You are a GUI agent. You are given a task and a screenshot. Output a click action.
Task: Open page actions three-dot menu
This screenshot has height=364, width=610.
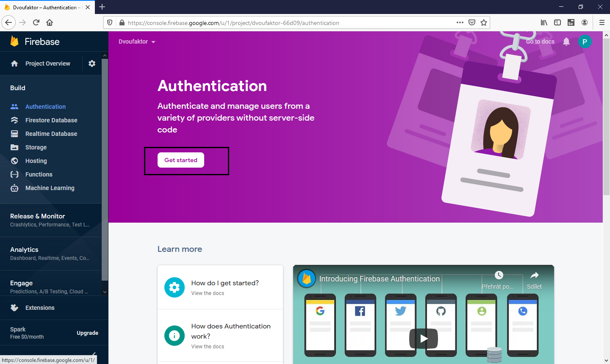(x=460, y=23)
